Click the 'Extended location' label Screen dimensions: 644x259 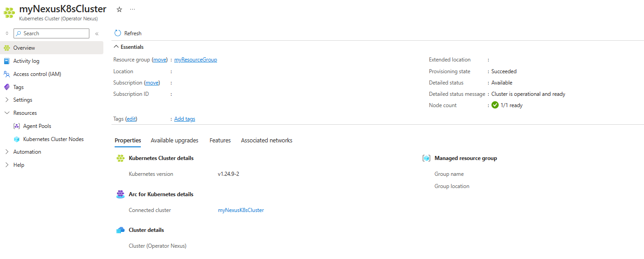coord(449,60)
